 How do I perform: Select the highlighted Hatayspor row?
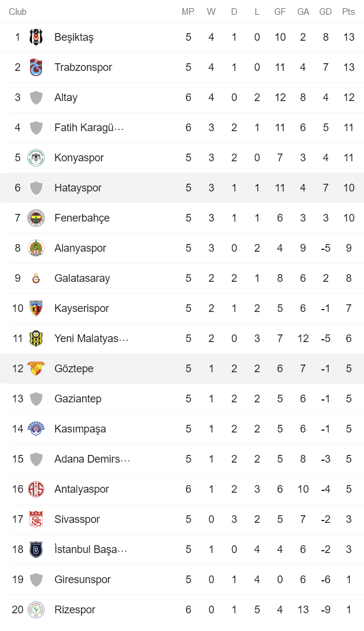(x=177, y=187)
